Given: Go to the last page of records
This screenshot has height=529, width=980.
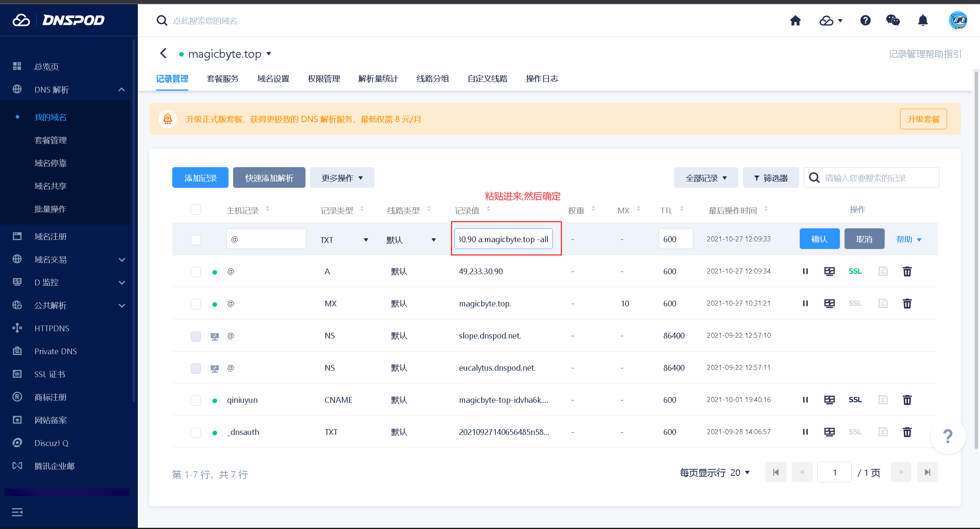Looking at the screenshot, I should click(927, 472).
